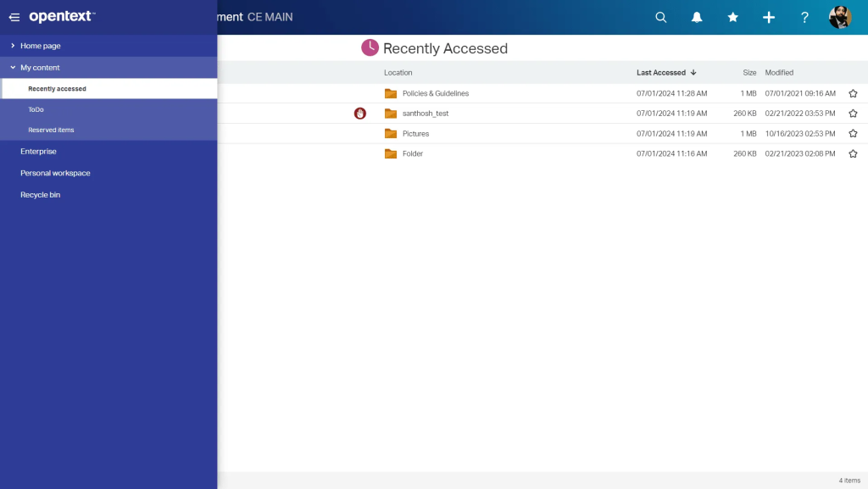The image size is (868, 489).
Task: Click the add new item plus icon
Action: point(768,17)
